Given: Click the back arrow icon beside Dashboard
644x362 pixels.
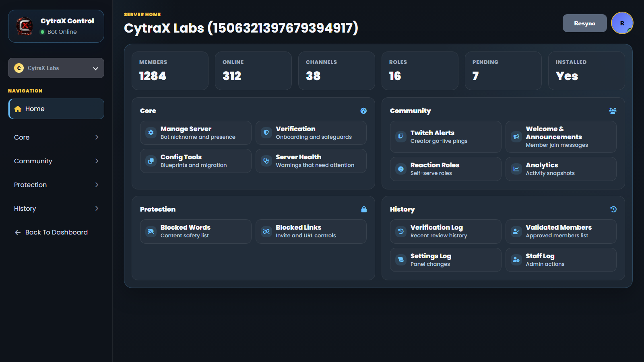Looking at the screenshot, I should coord(18,232).
